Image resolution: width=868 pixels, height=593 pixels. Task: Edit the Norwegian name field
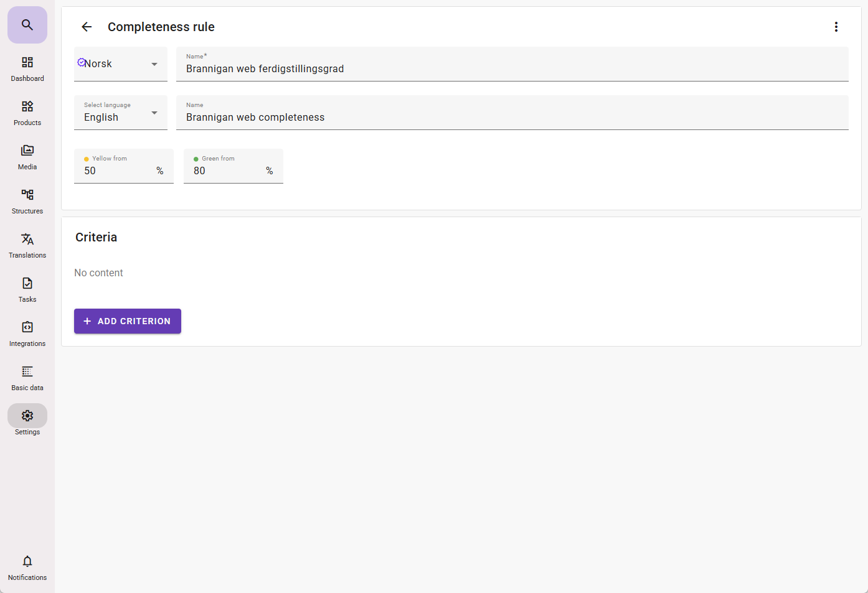511,68
